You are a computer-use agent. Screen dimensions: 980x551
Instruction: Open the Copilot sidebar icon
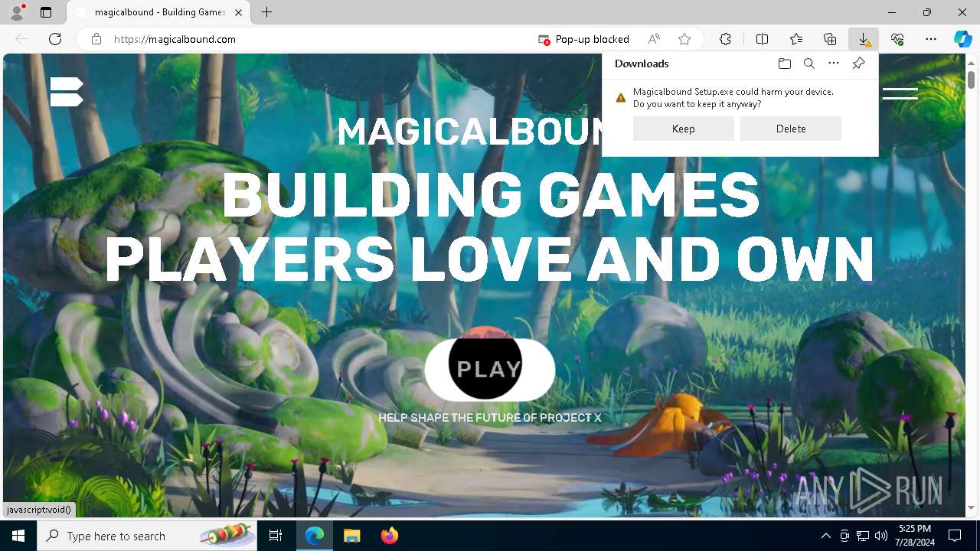[x=962, y=39]
